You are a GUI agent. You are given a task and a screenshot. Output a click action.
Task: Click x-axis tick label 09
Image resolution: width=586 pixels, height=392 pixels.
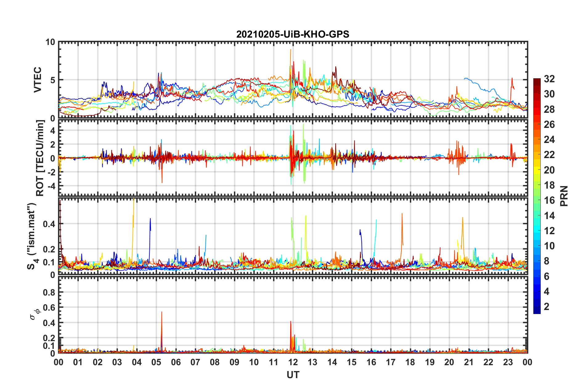(x=234, y=362)
